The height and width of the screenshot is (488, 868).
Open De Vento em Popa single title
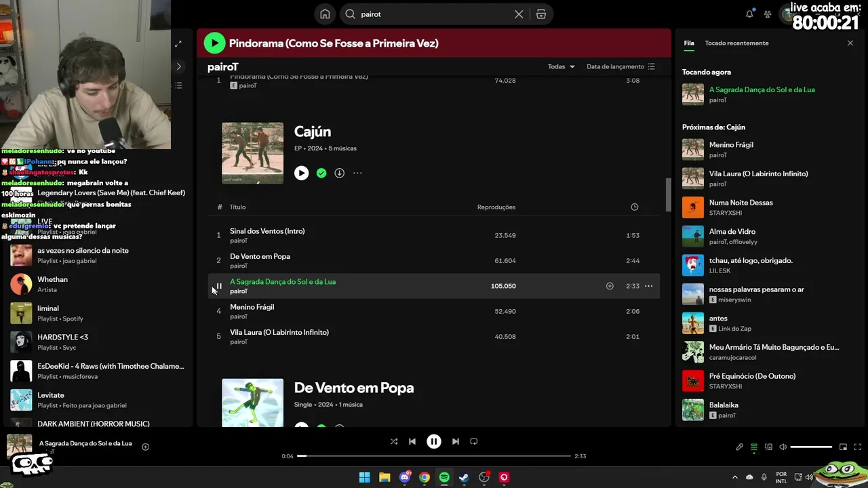[354, 388]
